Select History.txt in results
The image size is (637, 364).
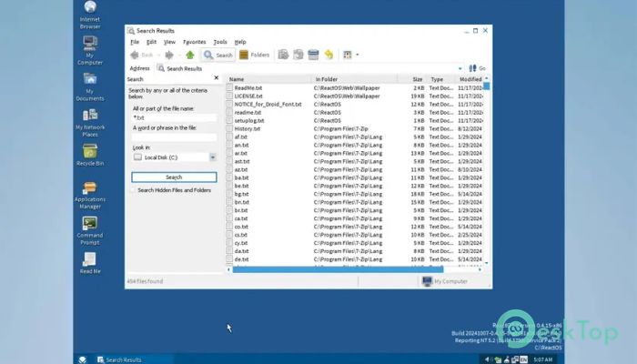pyautogui.click(x=247, y=129)
